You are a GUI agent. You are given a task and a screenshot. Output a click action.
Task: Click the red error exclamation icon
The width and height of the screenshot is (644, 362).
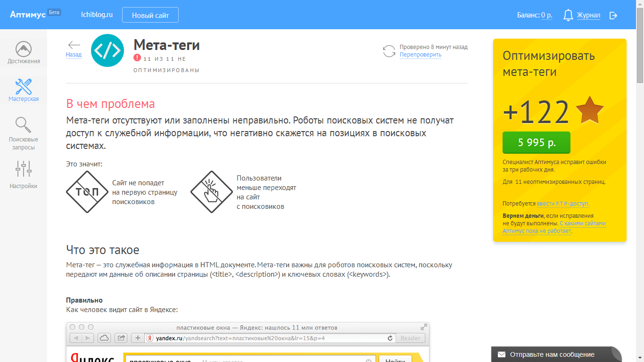coord(137,58)
